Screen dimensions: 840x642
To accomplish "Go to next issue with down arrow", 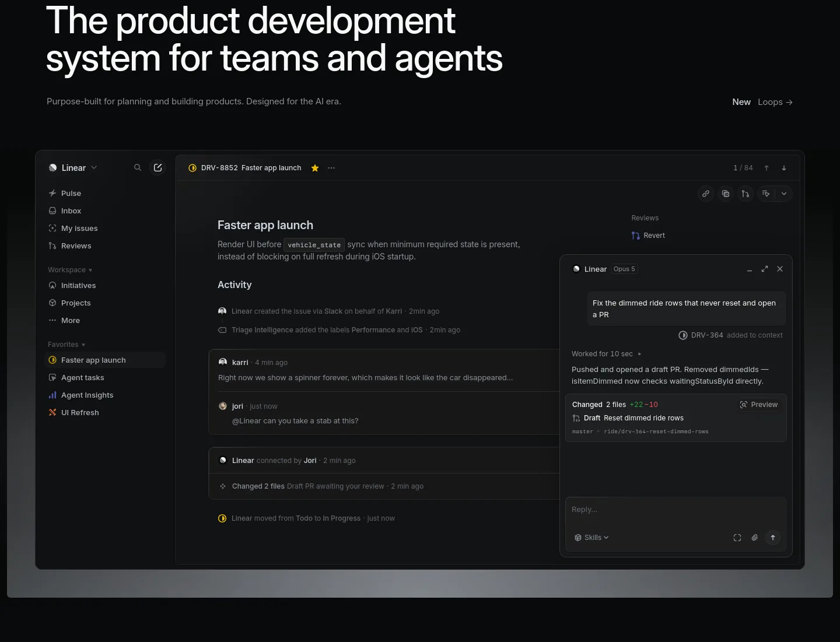I will 784,168.
